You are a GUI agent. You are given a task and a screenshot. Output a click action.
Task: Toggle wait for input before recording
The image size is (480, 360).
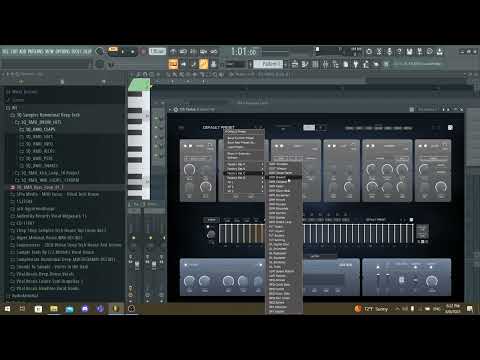pyautogui.click(x=183, y=52)
